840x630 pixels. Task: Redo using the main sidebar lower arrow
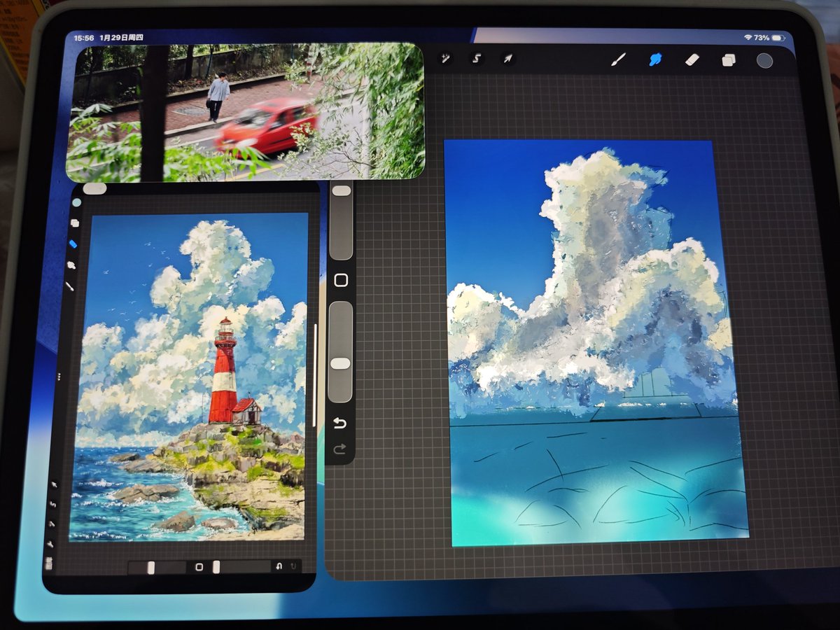[340, 449]
